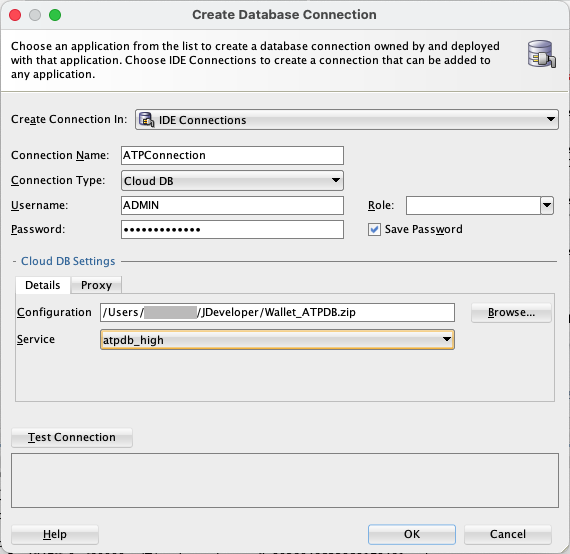Close the dialog with red button
Viewport: 570px width, 554px height.
click(15, 15)
